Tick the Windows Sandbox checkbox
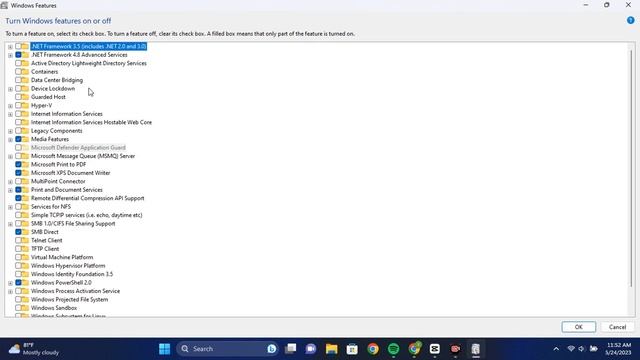 (x=18, y=308)
